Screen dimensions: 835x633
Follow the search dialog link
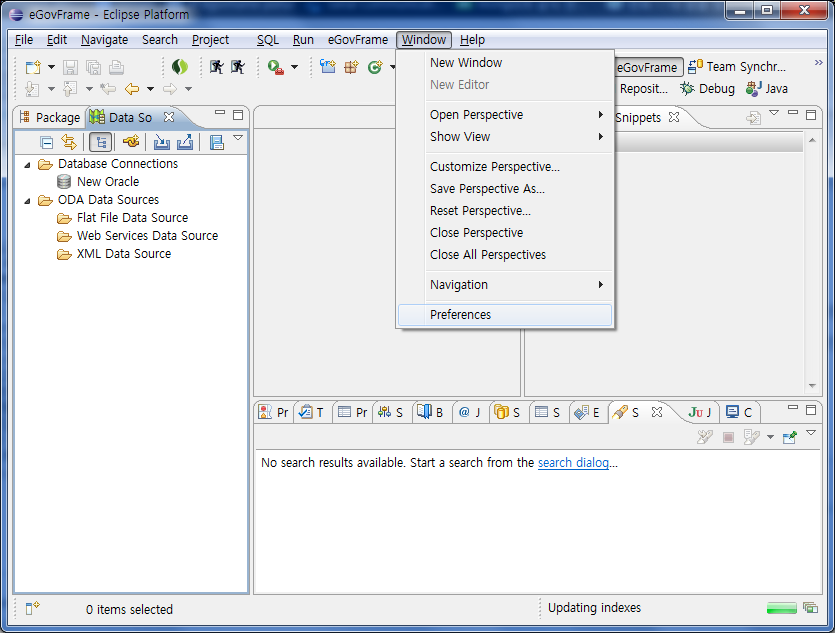click(573, 463)
